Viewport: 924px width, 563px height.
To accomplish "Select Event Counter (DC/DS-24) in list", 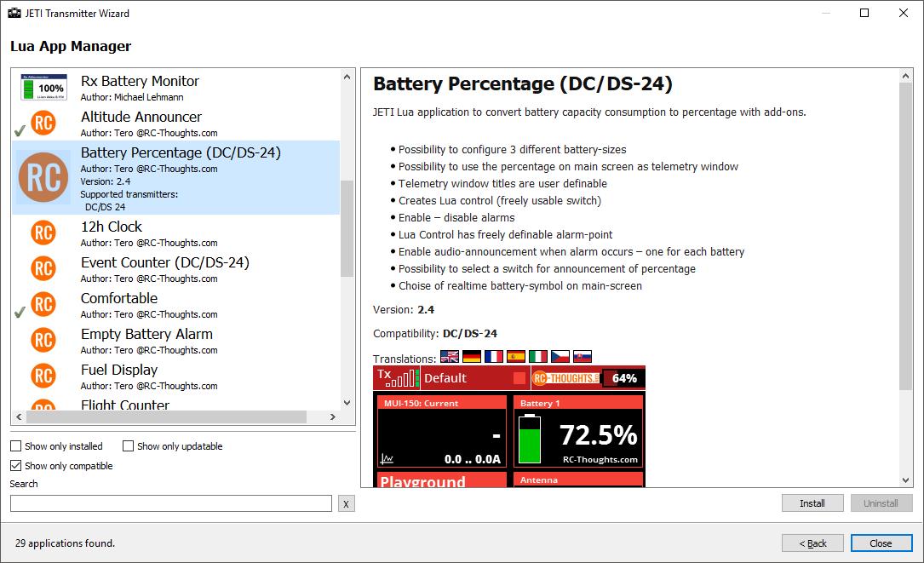I will click(175, 269).
